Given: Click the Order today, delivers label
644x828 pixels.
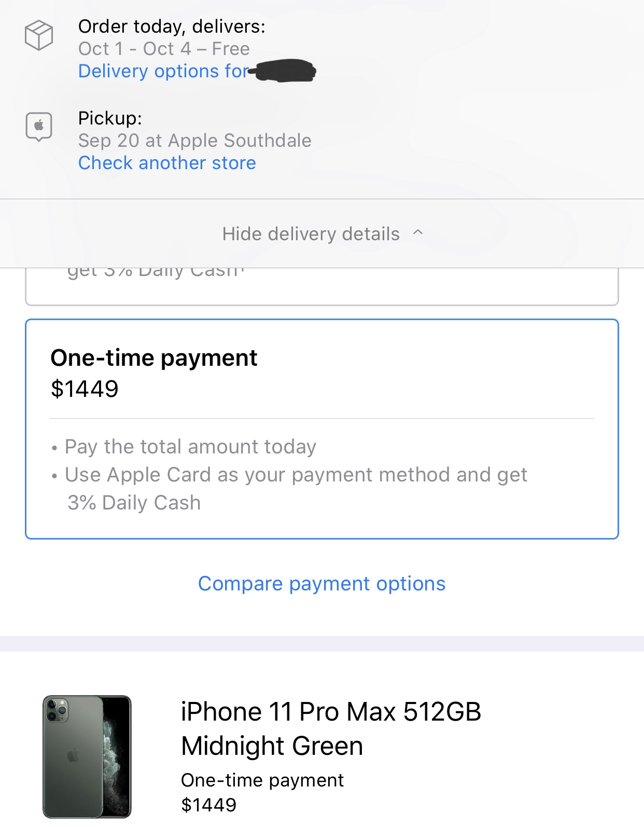Looking at the screenshot, I should [172, 26].
